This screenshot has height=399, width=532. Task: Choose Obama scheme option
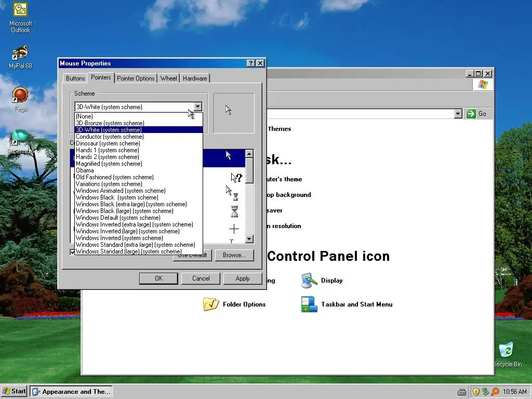click(138, 170)
